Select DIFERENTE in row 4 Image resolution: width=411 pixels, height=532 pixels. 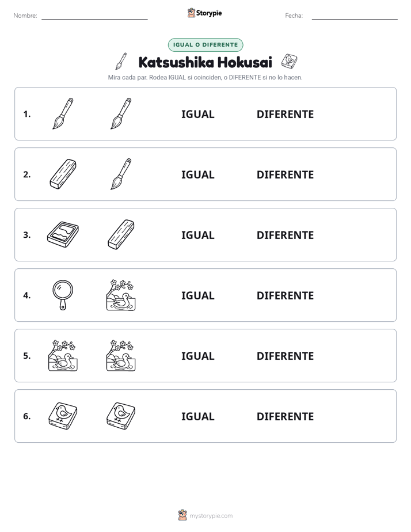tap(285, 295)
